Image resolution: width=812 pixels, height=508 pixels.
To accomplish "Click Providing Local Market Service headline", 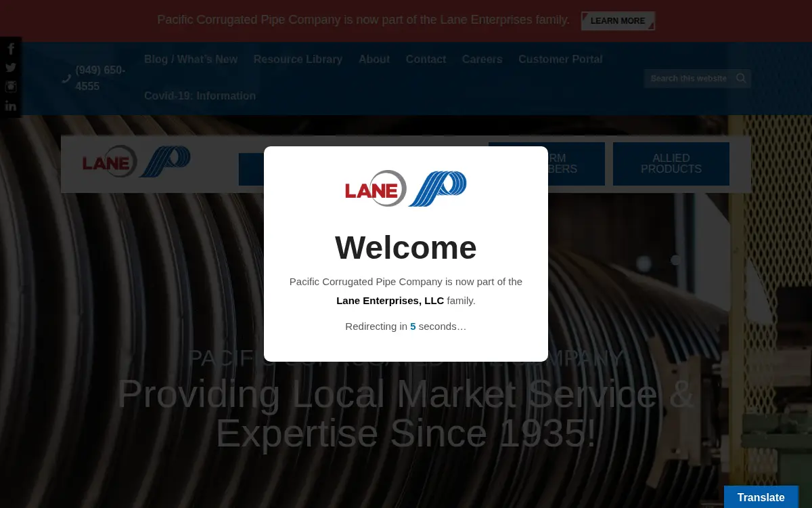I will [406, 413].
